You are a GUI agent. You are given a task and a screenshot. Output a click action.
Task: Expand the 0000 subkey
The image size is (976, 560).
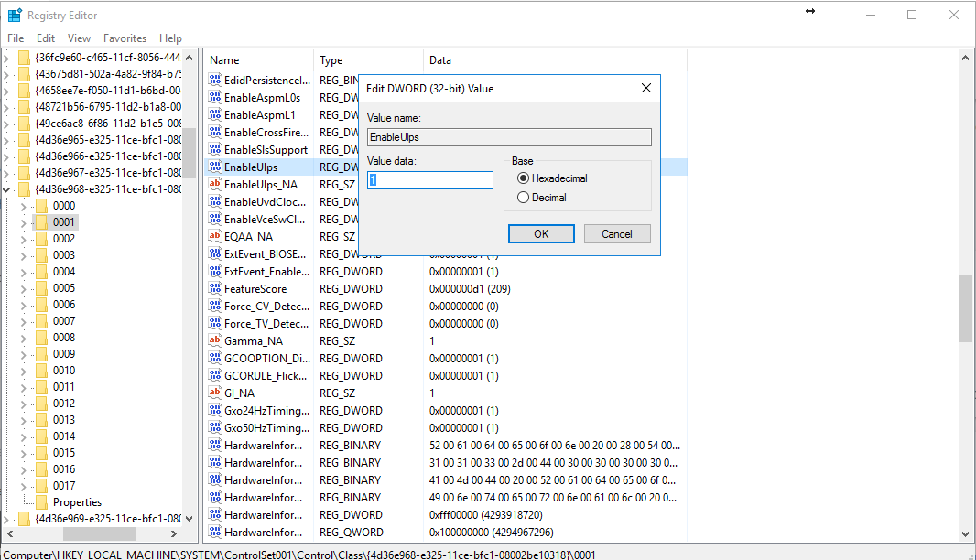pos(24,207)
